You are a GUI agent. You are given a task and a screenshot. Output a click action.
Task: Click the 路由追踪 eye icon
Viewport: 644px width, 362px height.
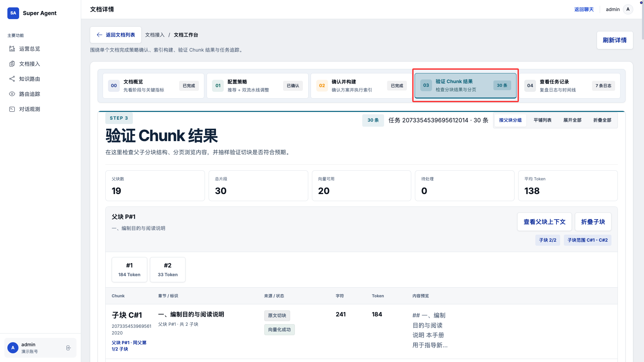12,94
